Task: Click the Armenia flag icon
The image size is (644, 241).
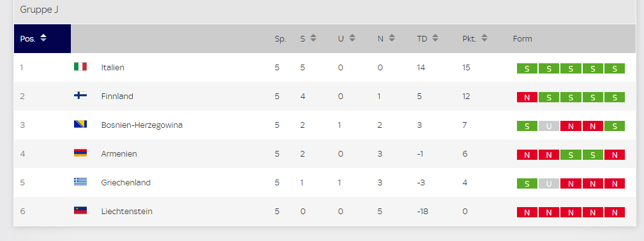Action: 80,153
